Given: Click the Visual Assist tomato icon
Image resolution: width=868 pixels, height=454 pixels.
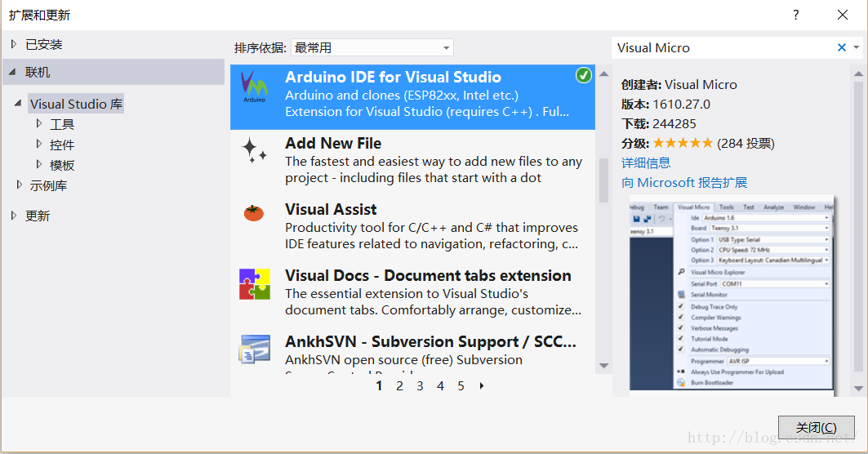Looking at the screenshot, I should (x=253, y=212).
